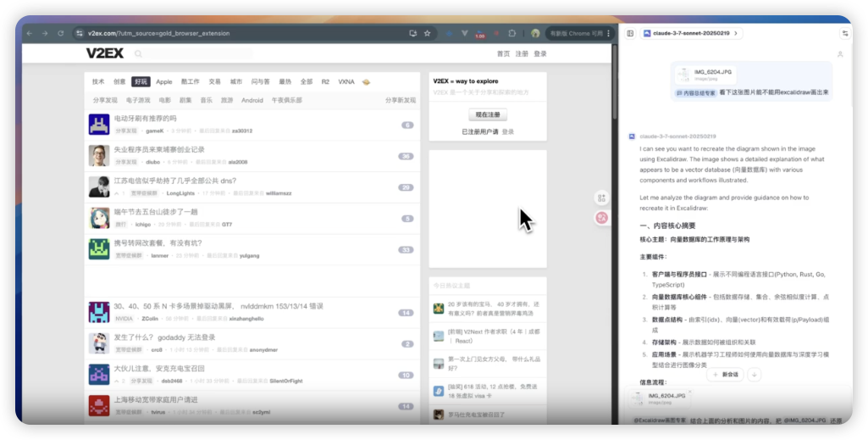Image resolution: width=868 pixels, height=440 pixels.
Task: Open the IMG_6204.JPG attachment in the sent message
Action: click(x=705, y=75)
